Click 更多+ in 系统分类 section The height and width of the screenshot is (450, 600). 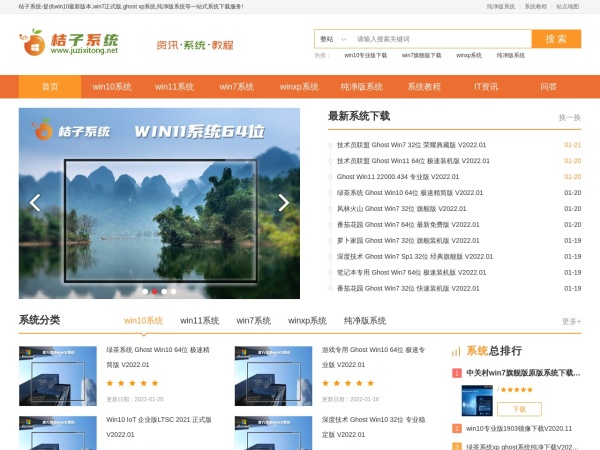click(x=572, y=321)
